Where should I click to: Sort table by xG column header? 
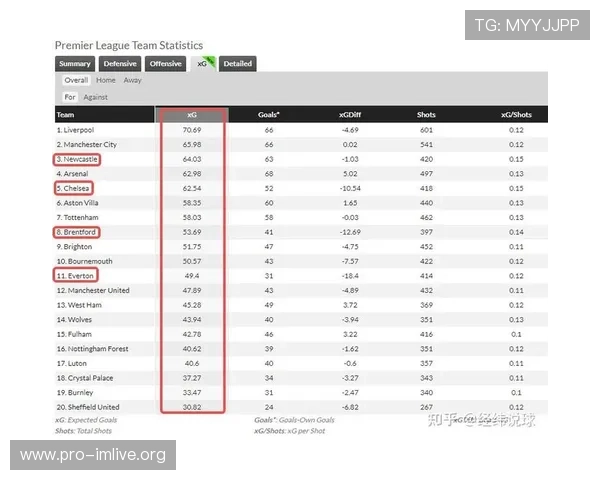pyautogui.click(x=192, y=115)
